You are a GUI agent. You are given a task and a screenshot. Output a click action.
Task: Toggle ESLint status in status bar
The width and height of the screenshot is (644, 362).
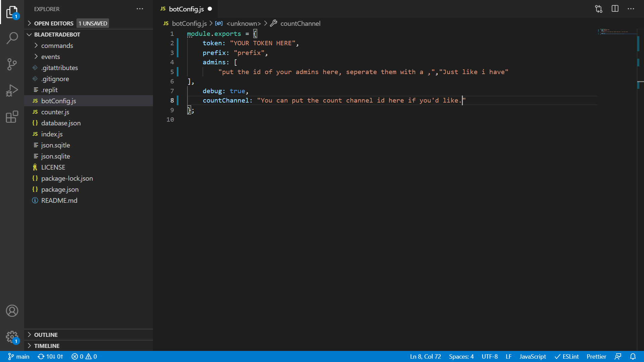tap(567, 357)
